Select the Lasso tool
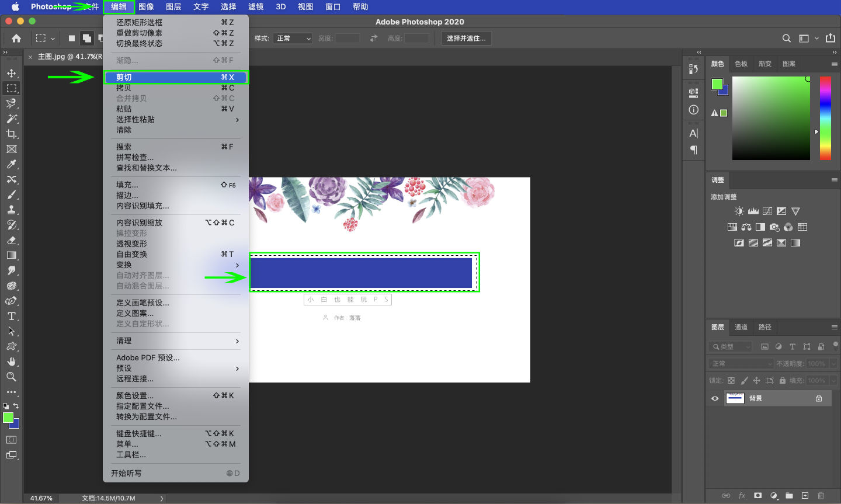This screenshot has width=841, height=504. pos(11,103)
